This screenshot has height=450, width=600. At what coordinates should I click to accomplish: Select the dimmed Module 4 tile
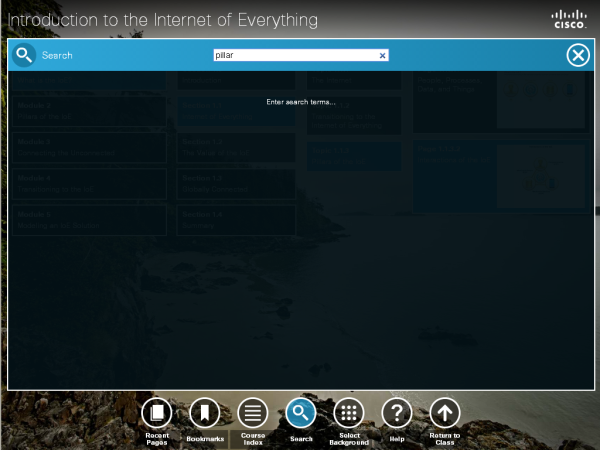tap(90, 183)
